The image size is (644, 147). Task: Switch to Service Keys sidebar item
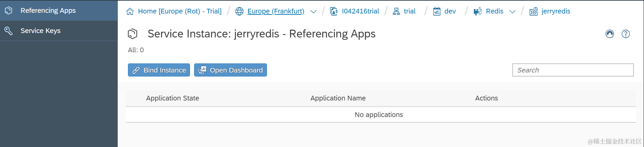[x=41, y=31]
